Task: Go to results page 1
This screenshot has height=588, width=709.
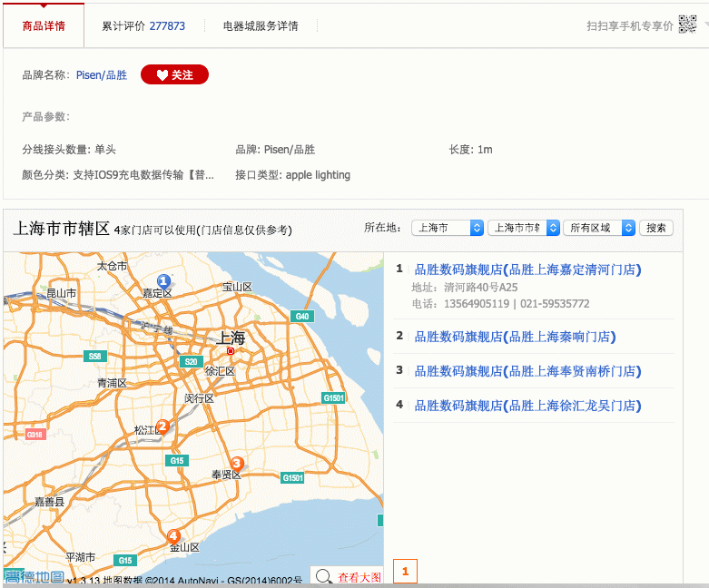Action: click(x=405, y=572)
